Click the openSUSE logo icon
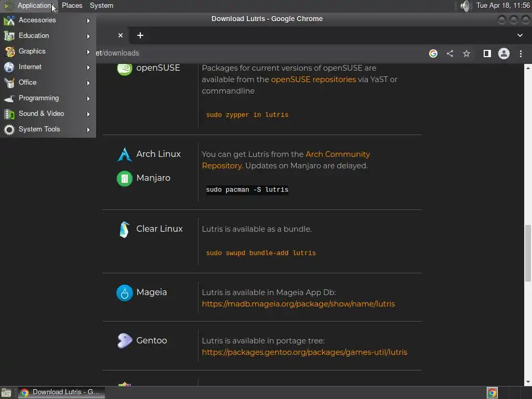The width and height of the screenshot is (532, 399). (125, 68)
